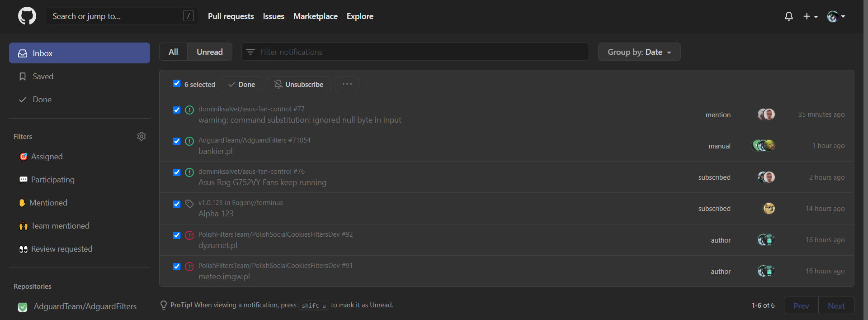This screenshot has width=868, height=320.
Task: Click the lightbulb ProTip icon
Action: pos(164,305)
